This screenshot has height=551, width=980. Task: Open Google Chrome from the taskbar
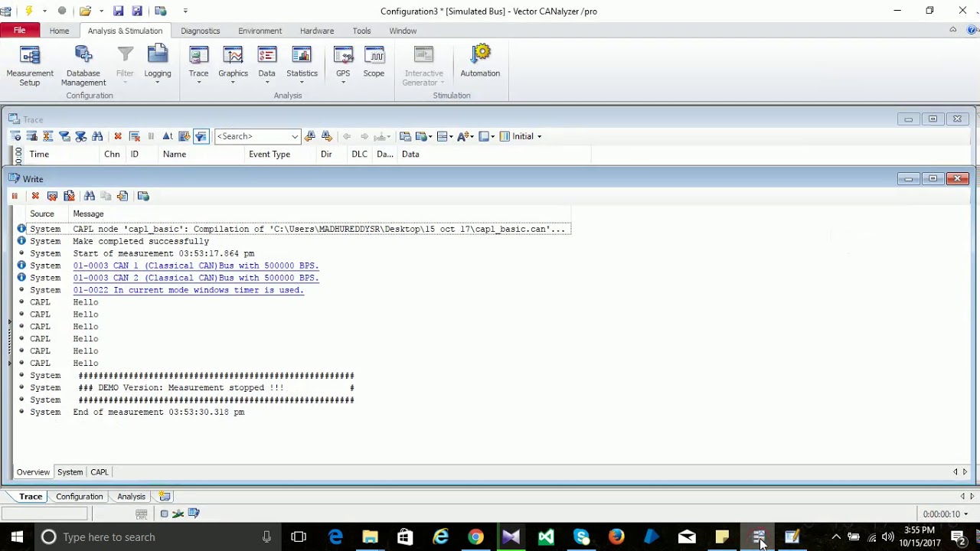(475, 537)
